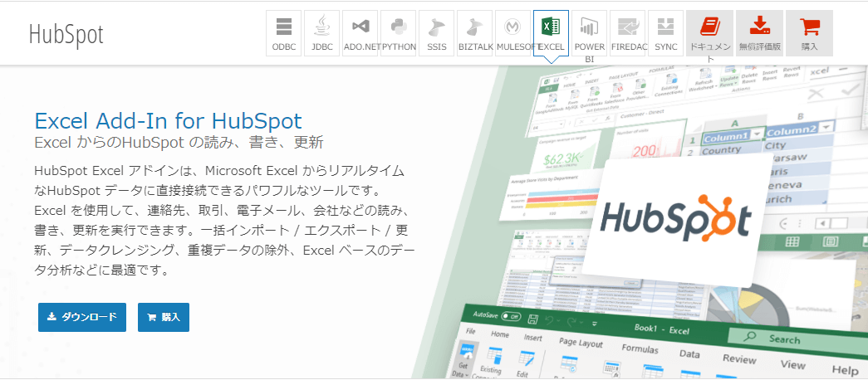Click the HubSpot title in the header
The height and width of the screenshot is (380, 868).
click(66, 34)
